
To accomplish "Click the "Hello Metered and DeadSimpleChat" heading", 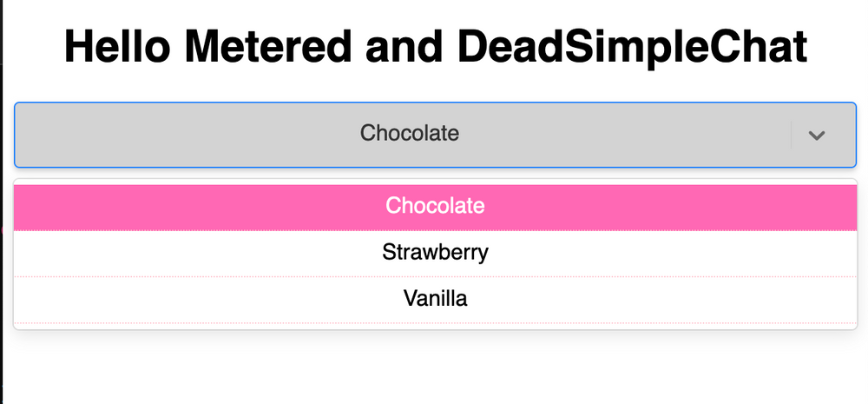I will click(435, 48).
